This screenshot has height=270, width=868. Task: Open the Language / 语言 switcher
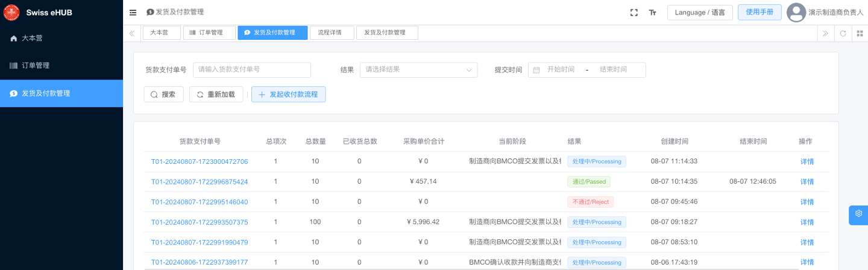click(x=700, y=12)
